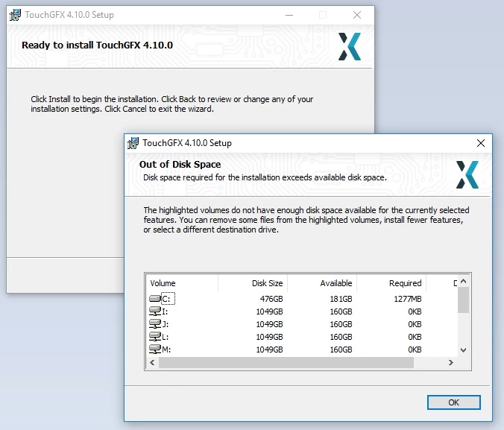
Task: Click the 1049GB disk size in the M: row
Action: tap(269, 350)
